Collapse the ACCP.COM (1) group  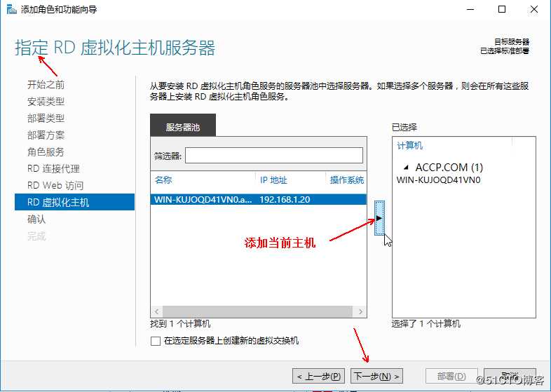[406, 168]
